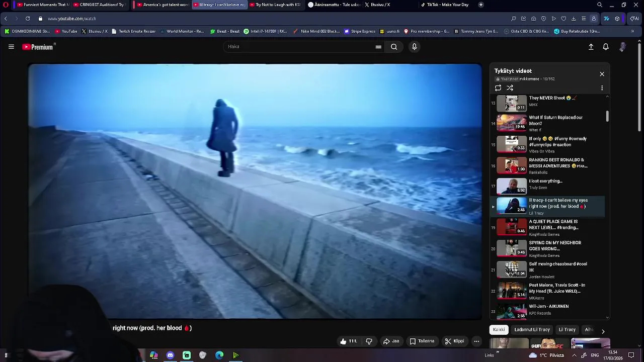Open What If Saturn Replaced our Moon video
This screenshot has height=362, width=644.
coord(547,123)
